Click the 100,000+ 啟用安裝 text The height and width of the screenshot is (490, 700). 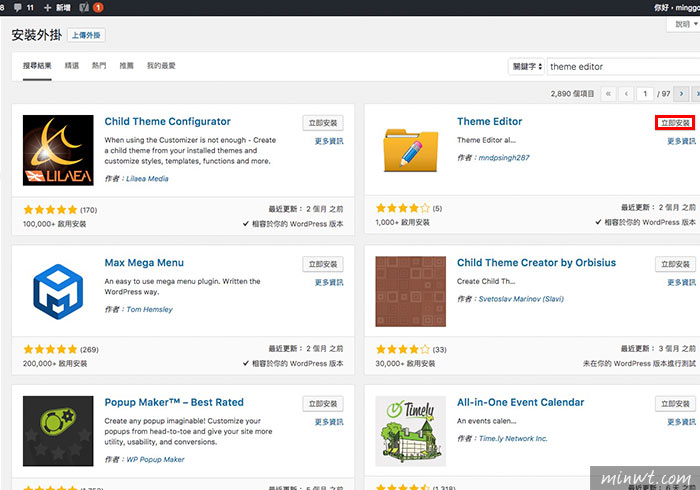click(x=54, y=224)
